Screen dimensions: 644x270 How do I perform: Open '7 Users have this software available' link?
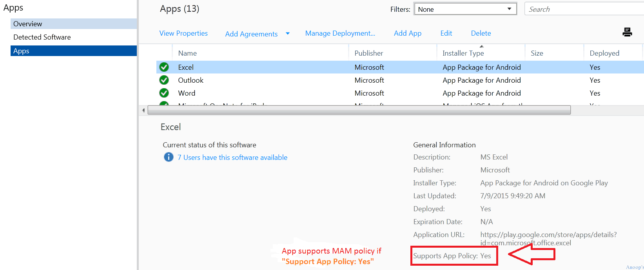pyautogui.click(x=232, y=158)
